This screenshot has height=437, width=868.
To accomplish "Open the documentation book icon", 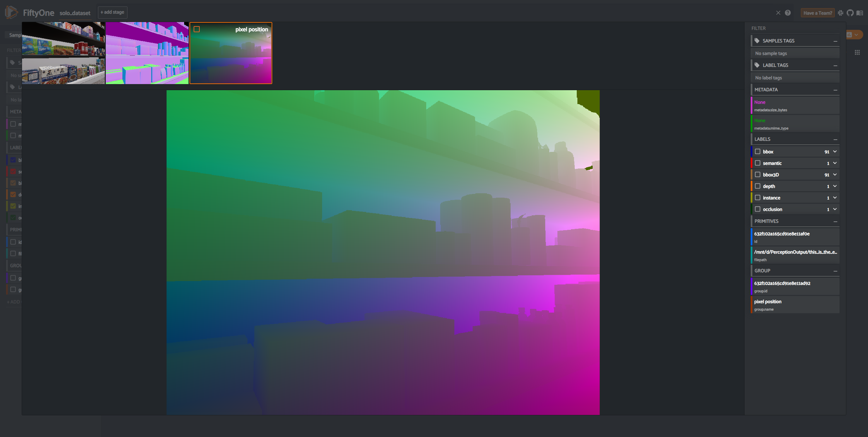I will [x=860, y=13].
